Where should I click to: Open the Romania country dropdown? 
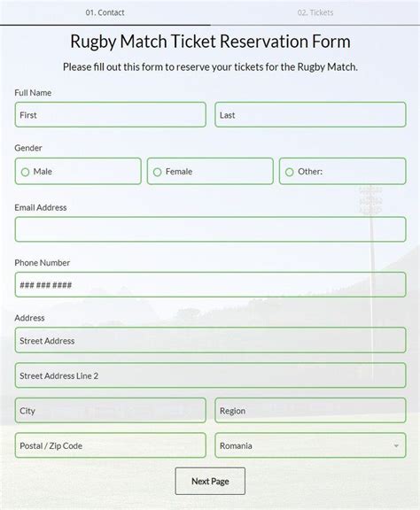[310, 445]
